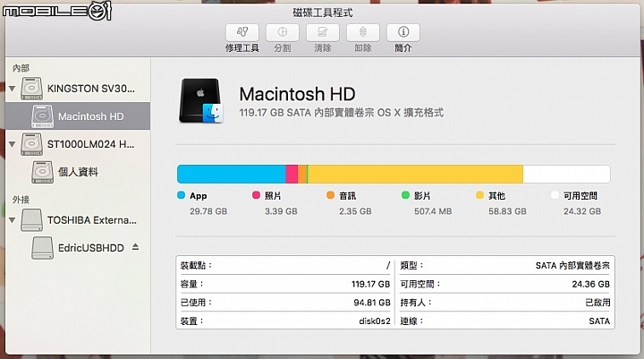The width and height of the screenshot is (644, 359).
Task: Click the 個人資料 volume icon
Action: pyautogui.click(x=42, y=172)
